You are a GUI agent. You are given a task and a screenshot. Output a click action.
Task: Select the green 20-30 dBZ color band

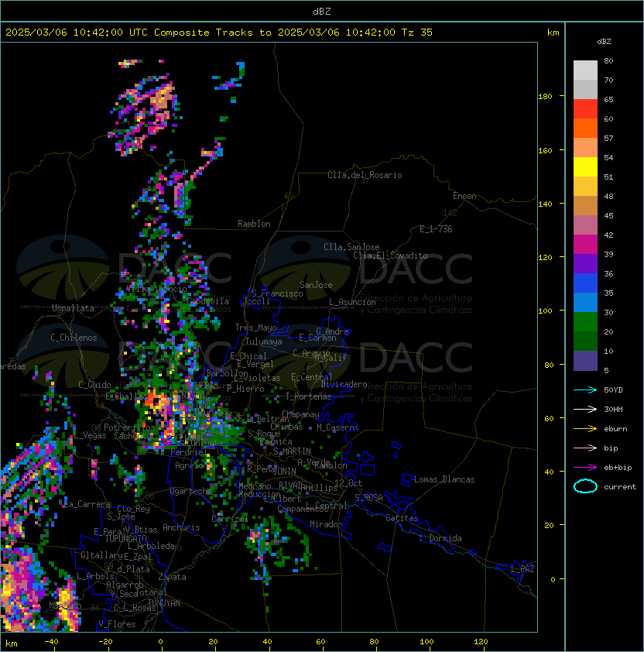585,322
